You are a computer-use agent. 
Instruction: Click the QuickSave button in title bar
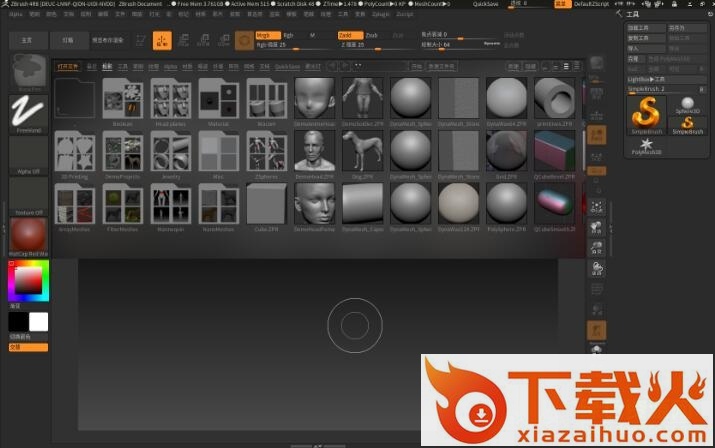click(486, 4)
